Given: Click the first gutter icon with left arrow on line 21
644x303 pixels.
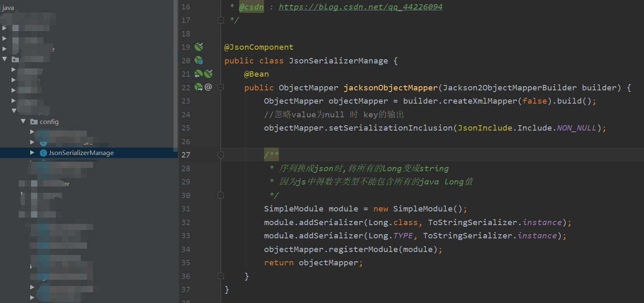Looking at the screenshot, I should (x=198, y=74).
